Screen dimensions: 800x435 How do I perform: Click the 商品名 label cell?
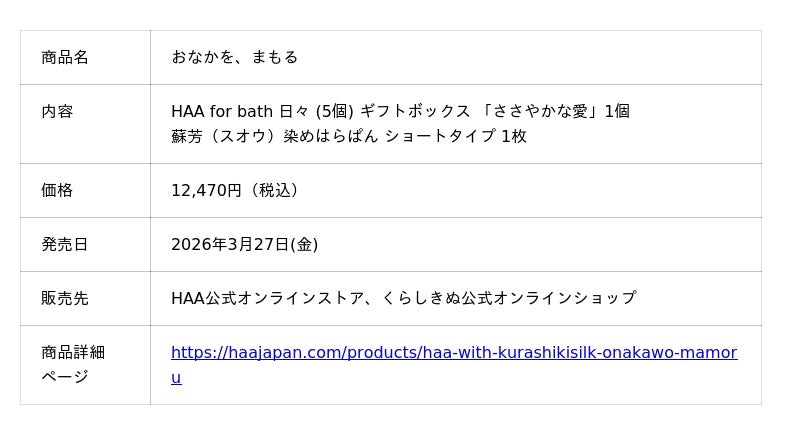(x=65, y=58)
